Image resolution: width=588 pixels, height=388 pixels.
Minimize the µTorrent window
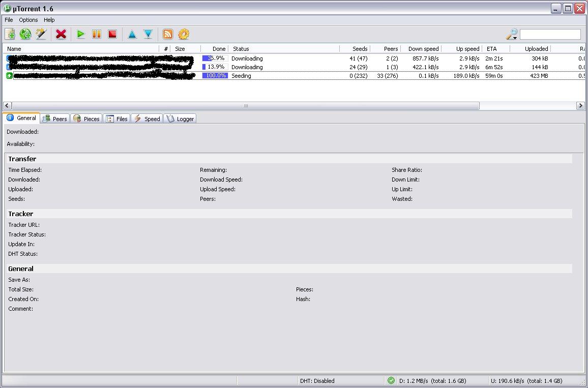556,8
